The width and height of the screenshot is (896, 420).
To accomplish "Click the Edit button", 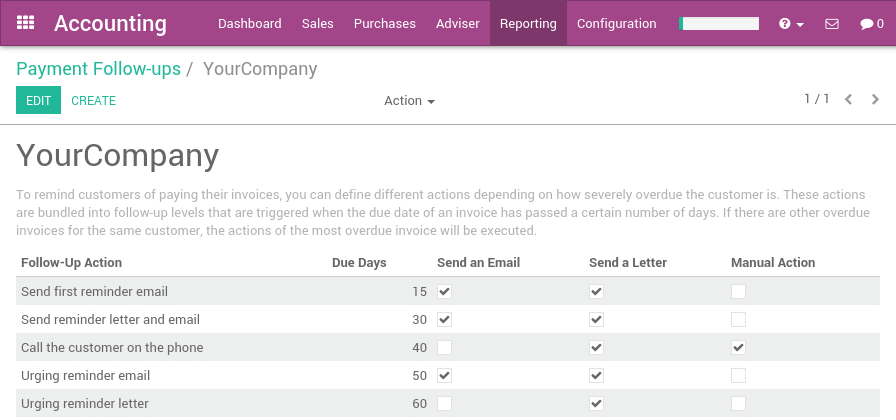I will 38,100.
